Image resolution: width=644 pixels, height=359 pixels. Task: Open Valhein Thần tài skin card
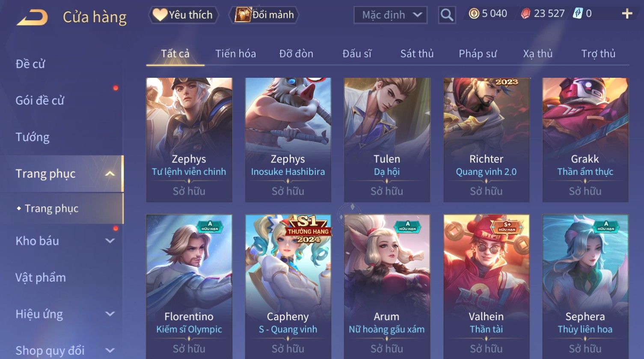click(x=487, y=286)
